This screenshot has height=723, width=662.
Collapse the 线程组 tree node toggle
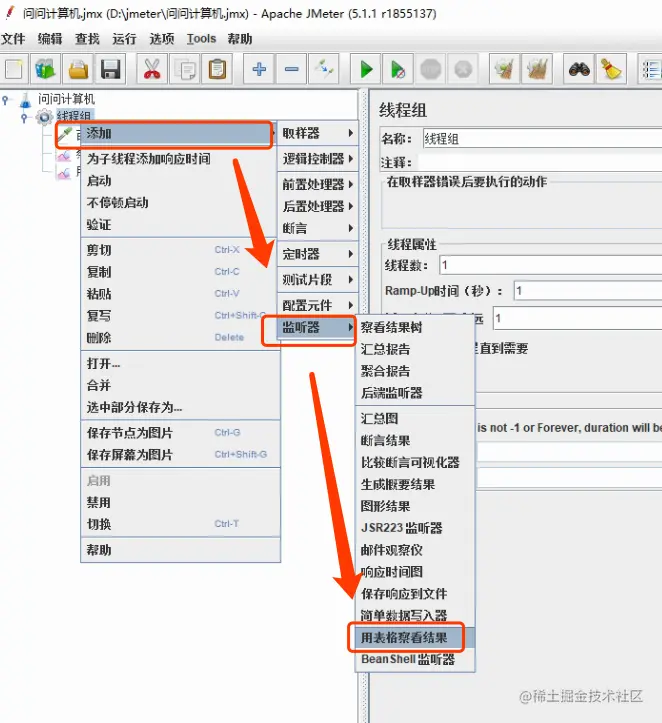pyautogui.click(x=24, y=118)
